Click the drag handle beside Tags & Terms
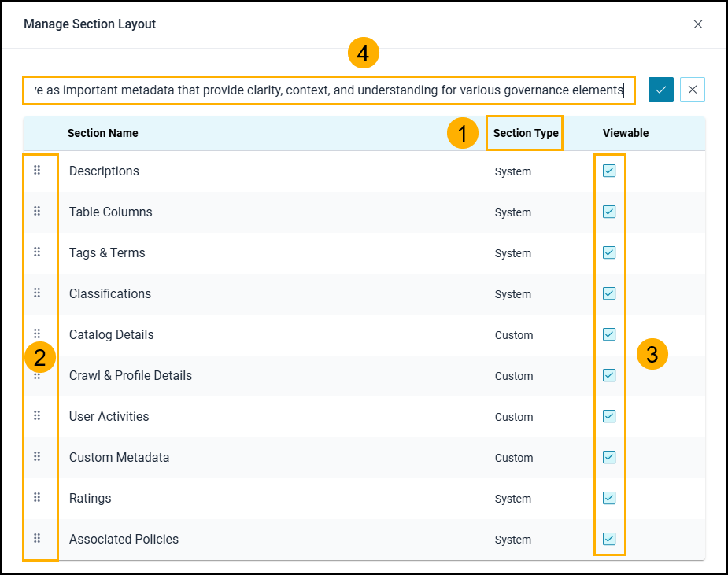The height and width of the screenshot is (575, 728). click(37, 252)
